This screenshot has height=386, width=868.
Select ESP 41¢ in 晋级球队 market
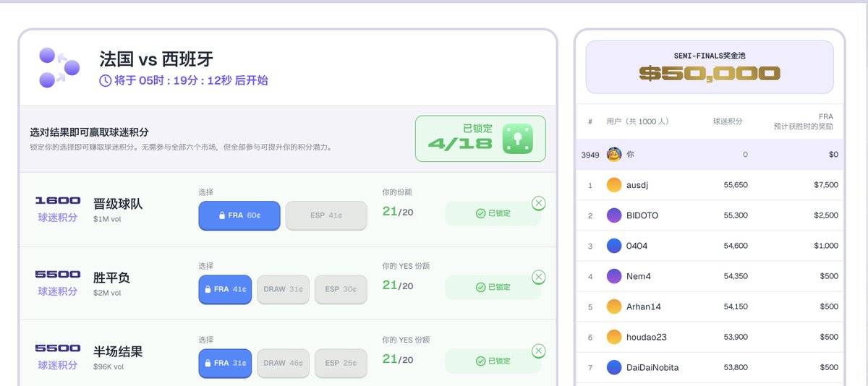(x=326, y=215)
